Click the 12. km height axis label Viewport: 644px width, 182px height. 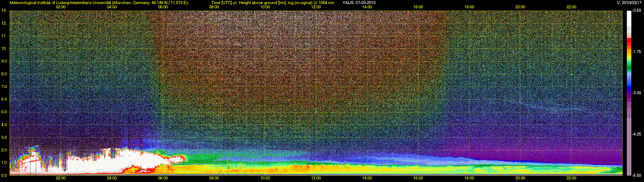tap(4, 23)
